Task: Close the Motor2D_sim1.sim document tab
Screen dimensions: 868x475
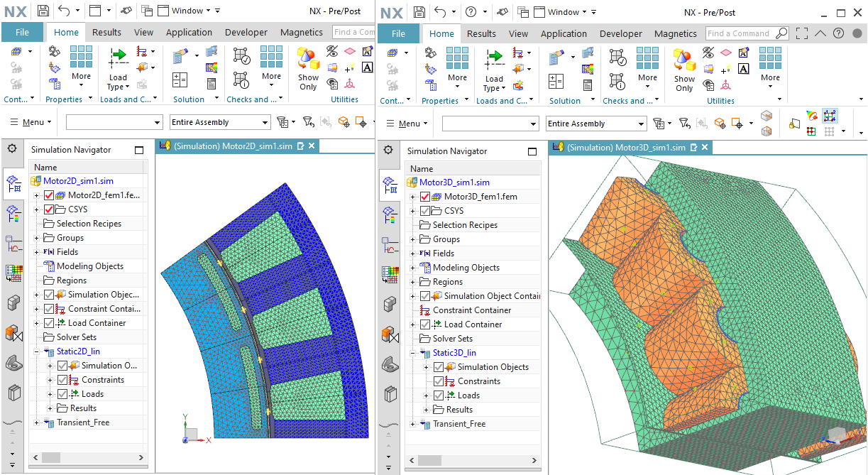Action: click(311, 146)
